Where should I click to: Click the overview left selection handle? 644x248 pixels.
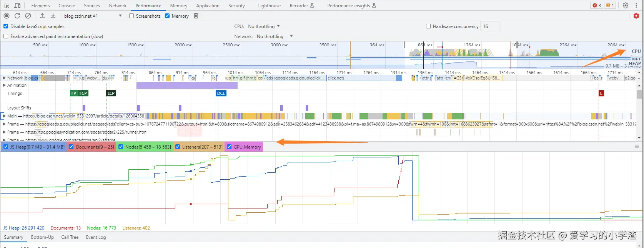coord(404,45)
